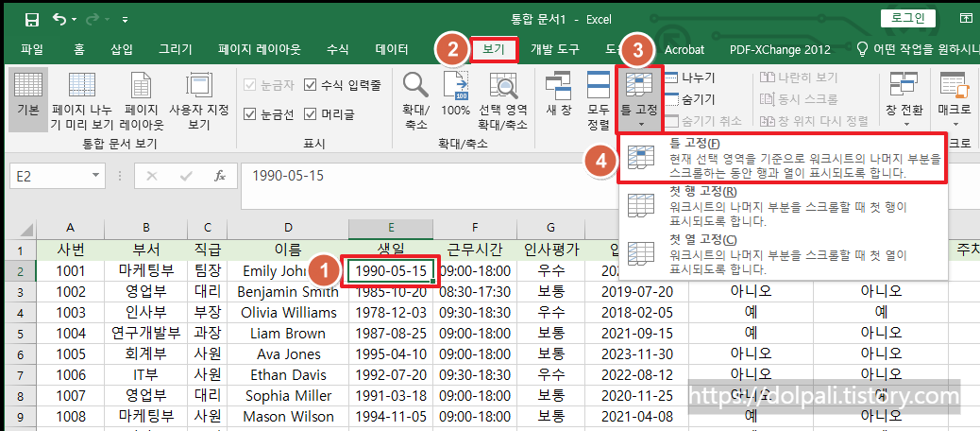The image size is (980, 431).
Task: Open the PDF-XChange 2012 tab
Action: coord(780,49)
